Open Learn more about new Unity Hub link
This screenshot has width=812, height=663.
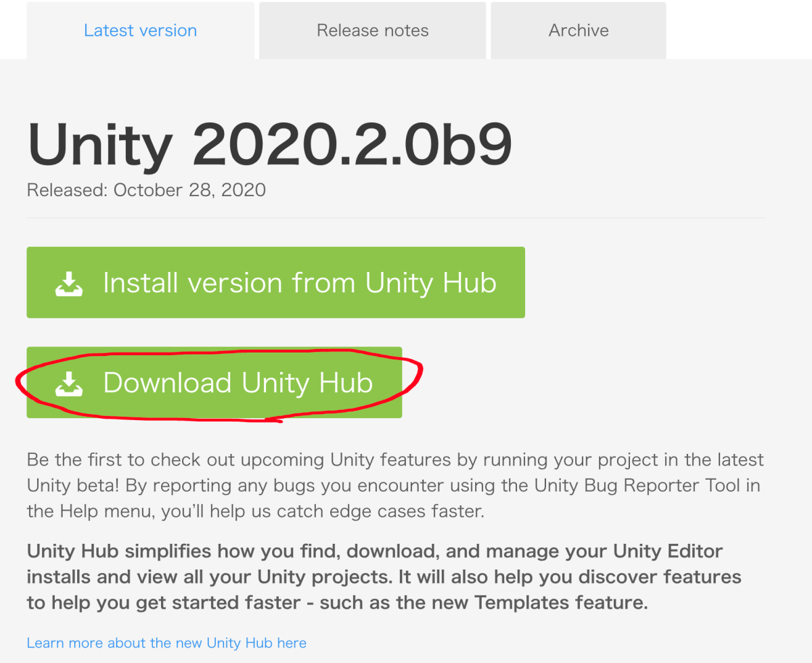166,643
